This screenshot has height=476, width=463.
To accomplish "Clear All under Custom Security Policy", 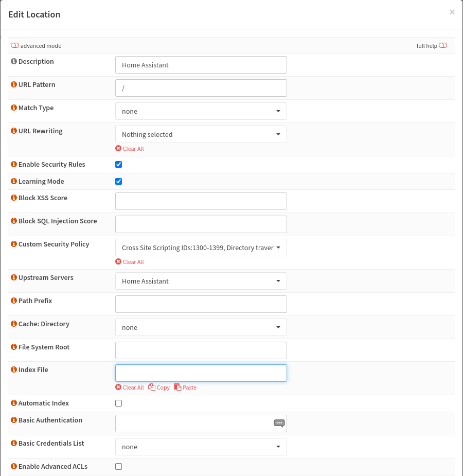I will pos(130,262).
